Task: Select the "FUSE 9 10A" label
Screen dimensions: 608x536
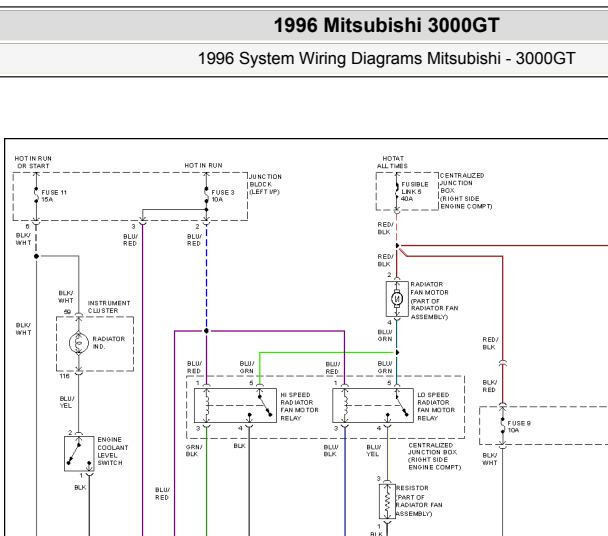Action: (x=519, y=427)
